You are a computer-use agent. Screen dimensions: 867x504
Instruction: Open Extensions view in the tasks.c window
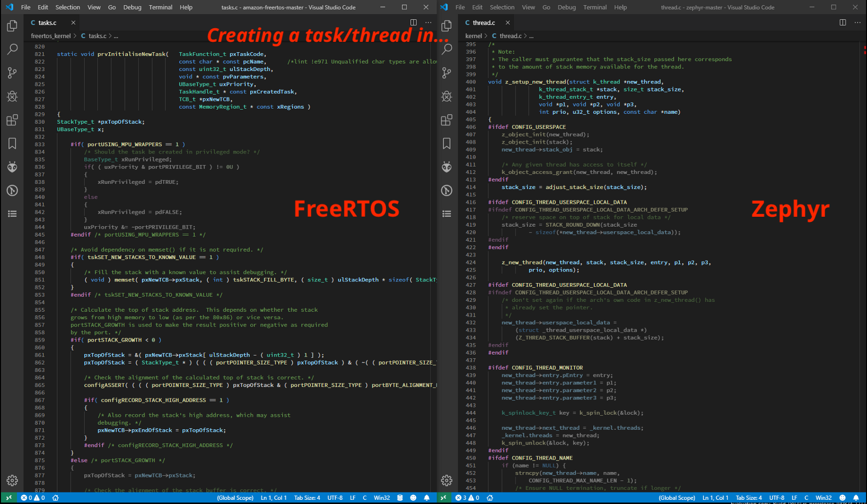click(x=12, y=120)
